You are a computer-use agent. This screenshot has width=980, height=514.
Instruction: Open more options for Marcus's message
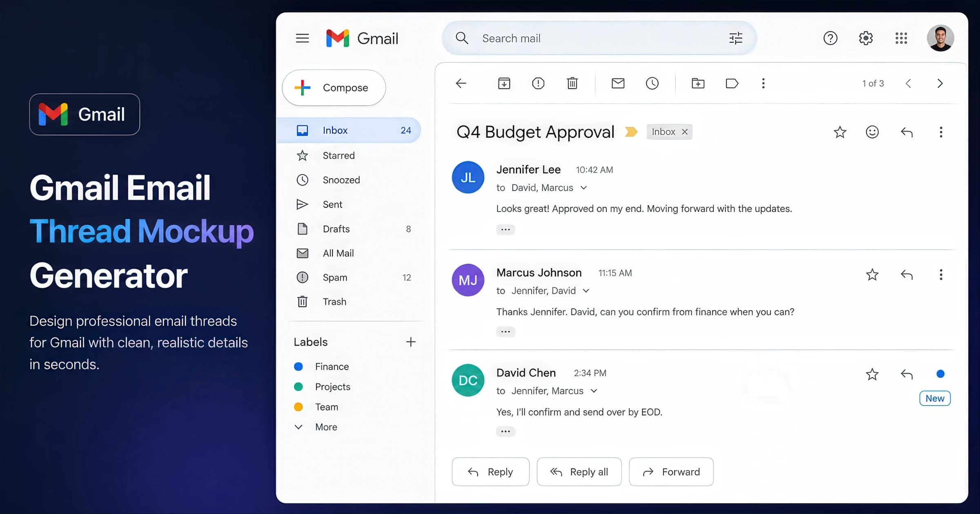[x=941, y=275]
